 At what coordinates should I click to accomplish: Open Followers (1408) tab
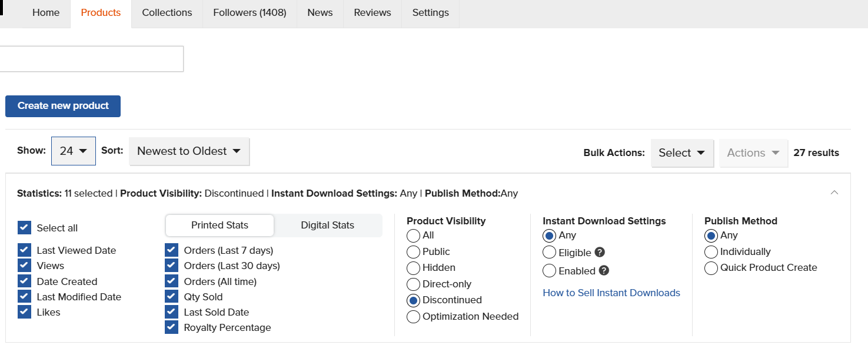point(250,13)
